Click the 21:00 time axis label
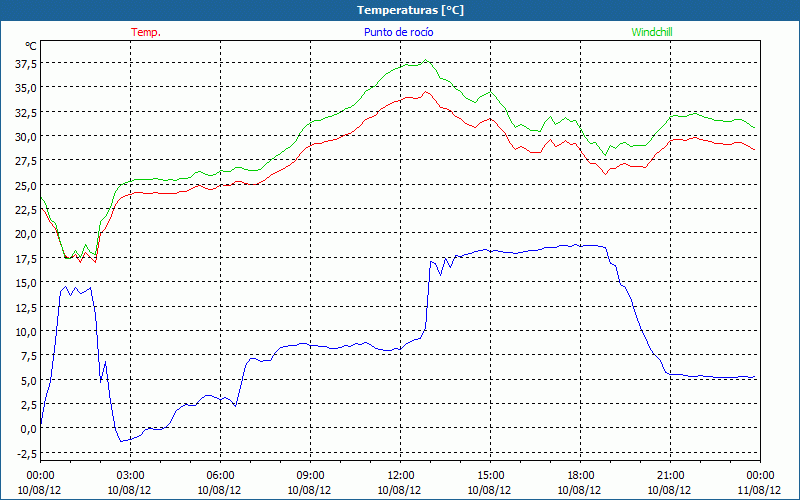Screen dimensions: 800x500 click(x=670, y=476)
